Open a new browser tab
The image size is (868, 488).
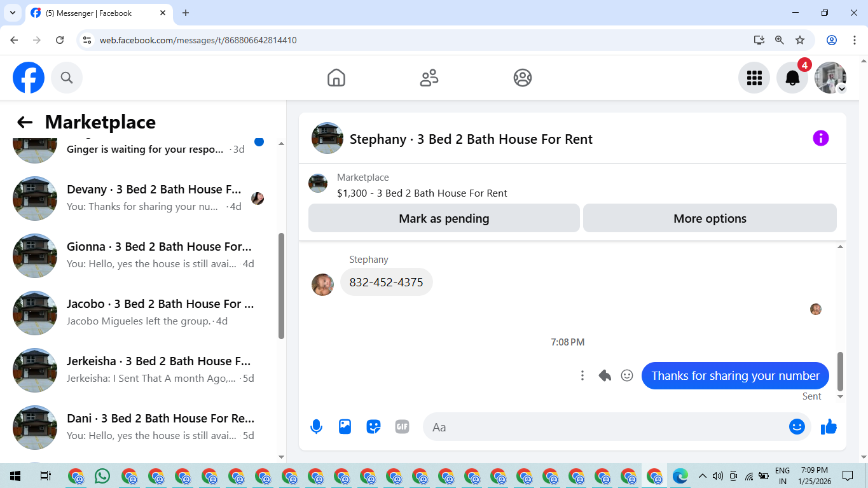186,13
